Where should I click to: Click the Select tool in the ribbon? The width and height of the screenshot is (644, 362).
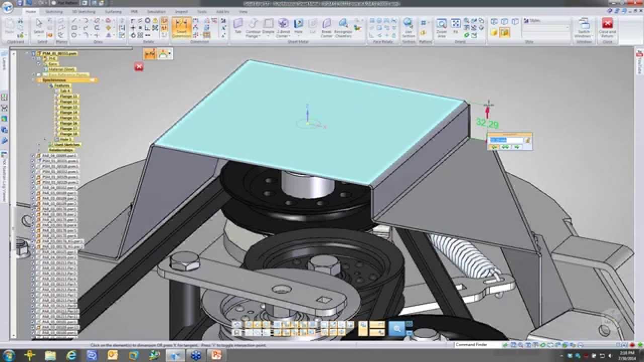tap(39, 27)
